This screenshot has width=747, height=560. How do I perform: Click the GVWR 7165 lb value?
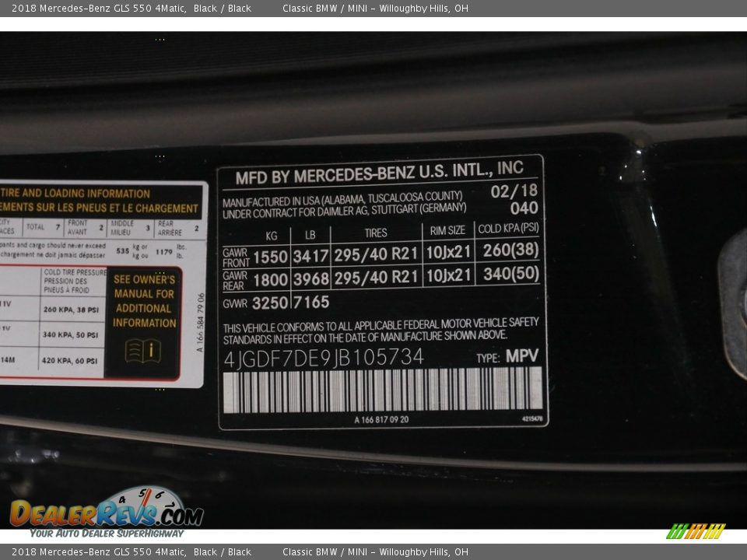point(311,302)
